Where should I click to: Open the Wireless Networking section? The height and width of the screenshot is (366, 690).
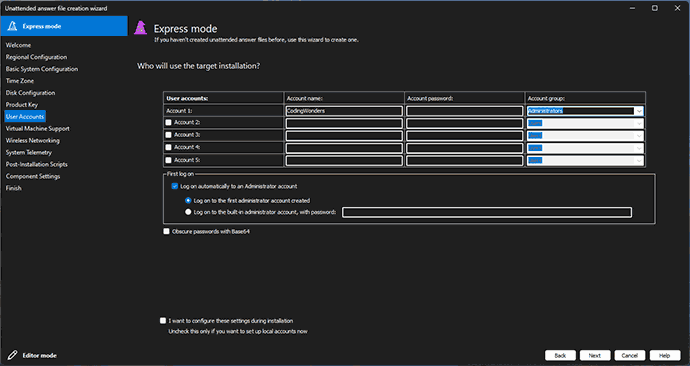click(x=33, y=140)
